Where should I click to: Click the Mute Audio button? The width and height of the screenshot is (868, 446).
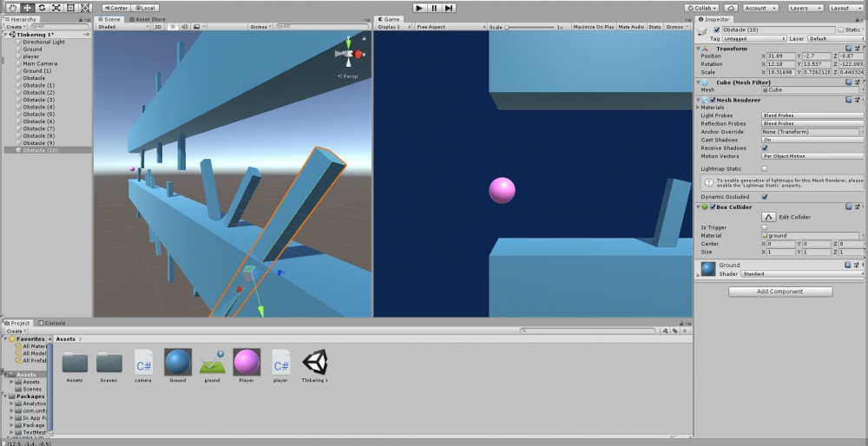coord(631,27)
